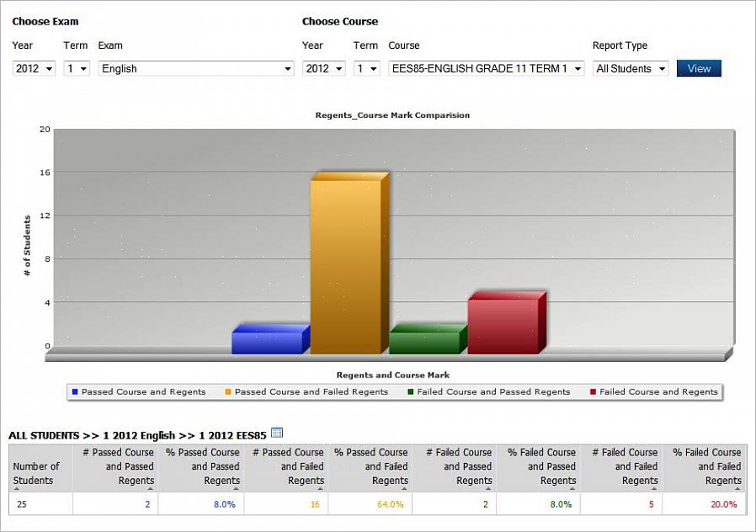756x532 pixels.
Task: Click the blue Passed Course and Regents legend swatch
Action: pos(75,391)
